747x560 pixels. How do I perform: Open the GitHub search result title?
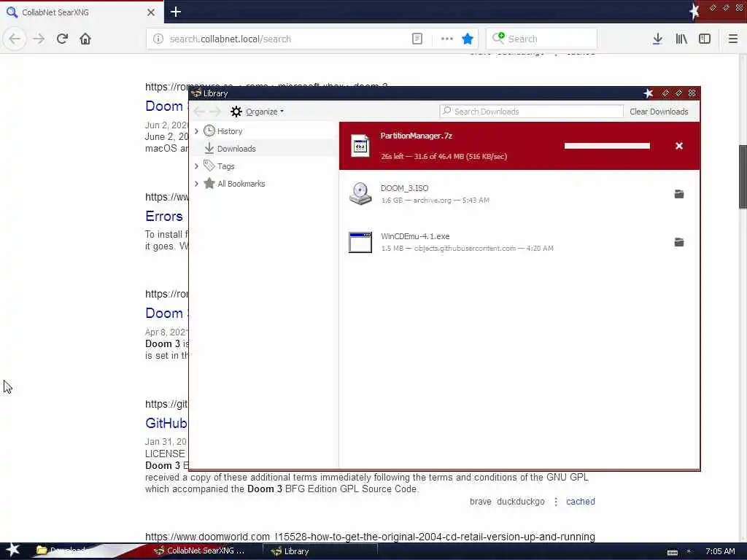click(x=166, y=423)
